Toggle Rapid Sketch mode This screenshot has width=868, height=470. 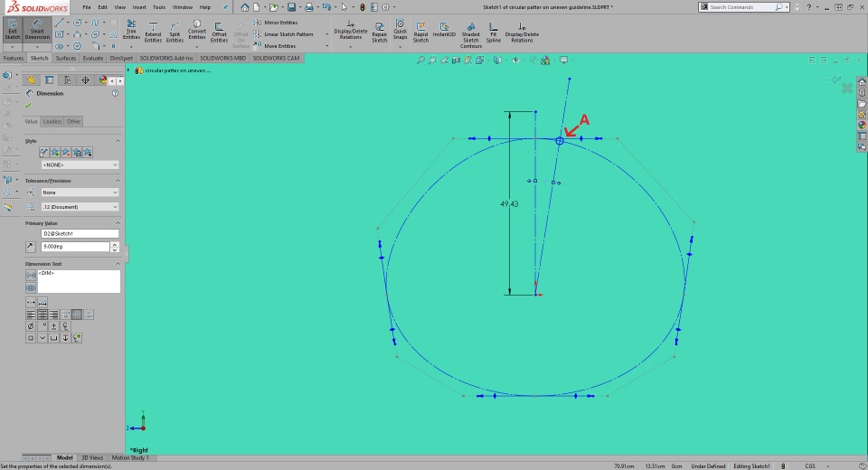tap(420, 33)
